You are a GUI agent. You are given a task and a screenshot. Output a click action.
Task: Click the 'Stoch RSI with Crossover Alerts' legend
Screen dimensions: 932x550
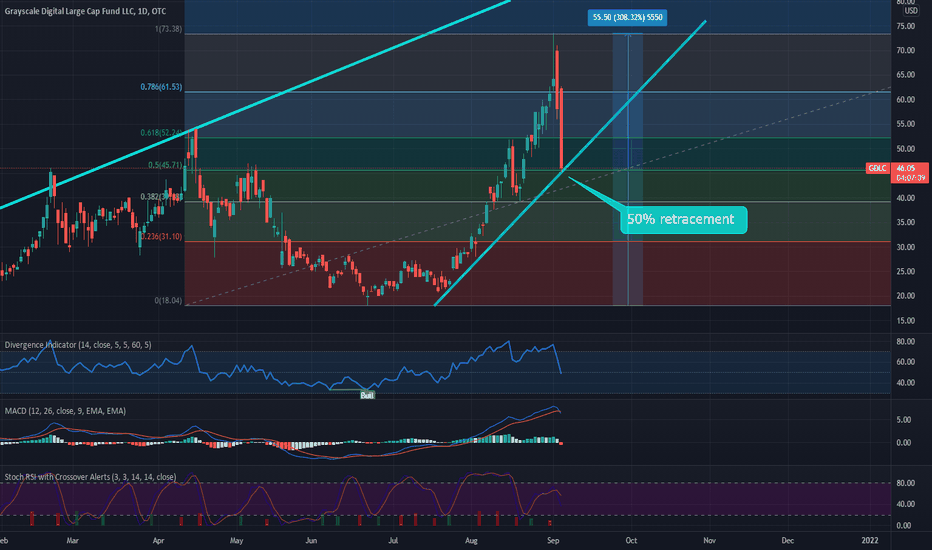(x=90, y=477)
